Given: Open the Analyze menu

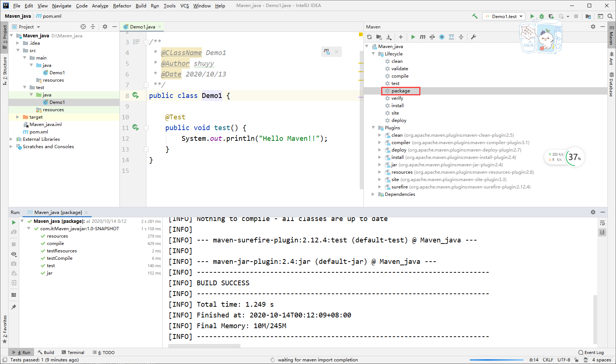Looking at the screenshot, I should 100,6.
